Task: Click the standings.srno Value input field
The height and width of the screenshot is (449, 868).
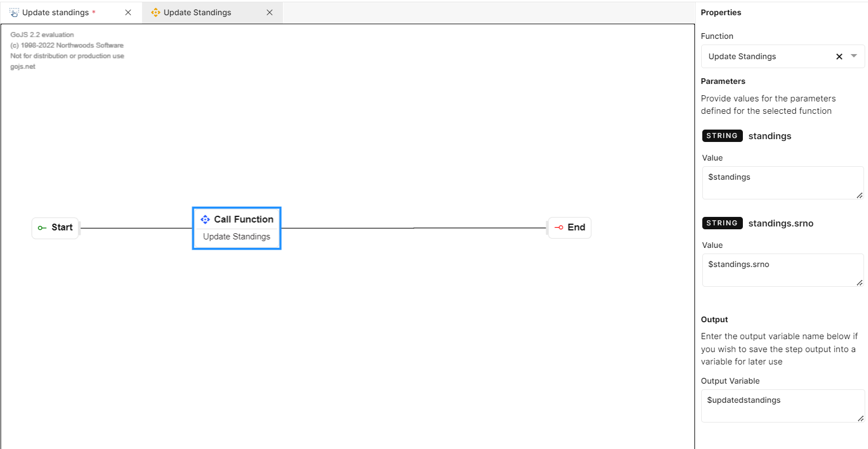Action: click(782, 270)
